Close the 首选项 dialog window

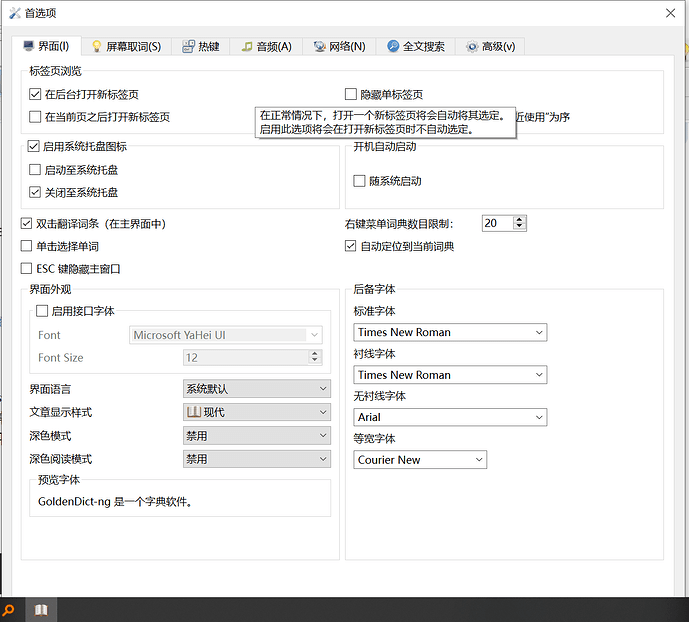coord(668,12)
